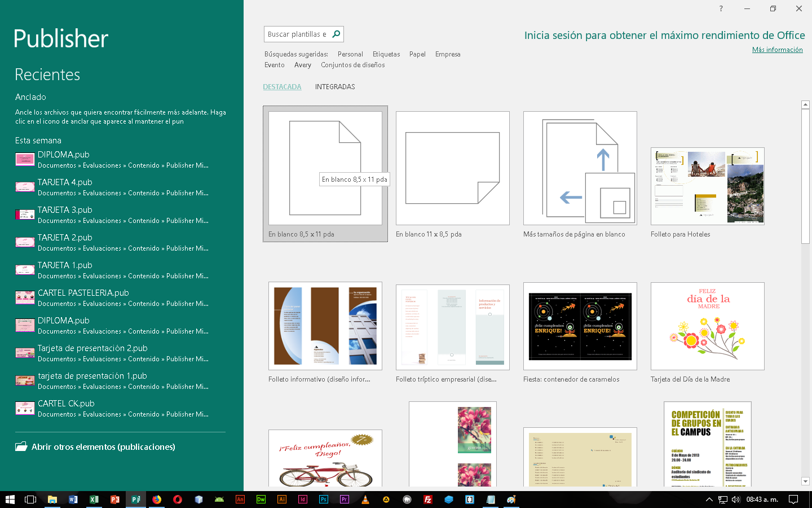
Task: Select the pink flowers photo card template
Action: 453,444
